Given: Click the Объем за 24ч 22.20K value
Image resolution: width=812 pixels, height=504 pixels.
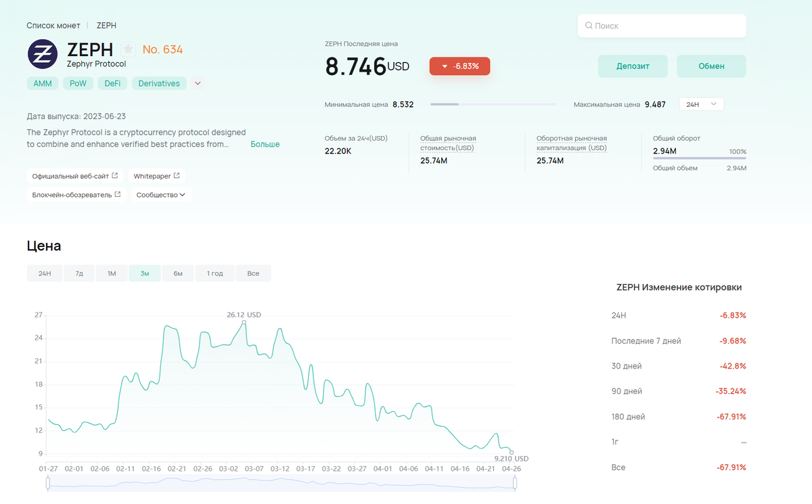Looking at the screenshot, I should (x=338, y=151).
